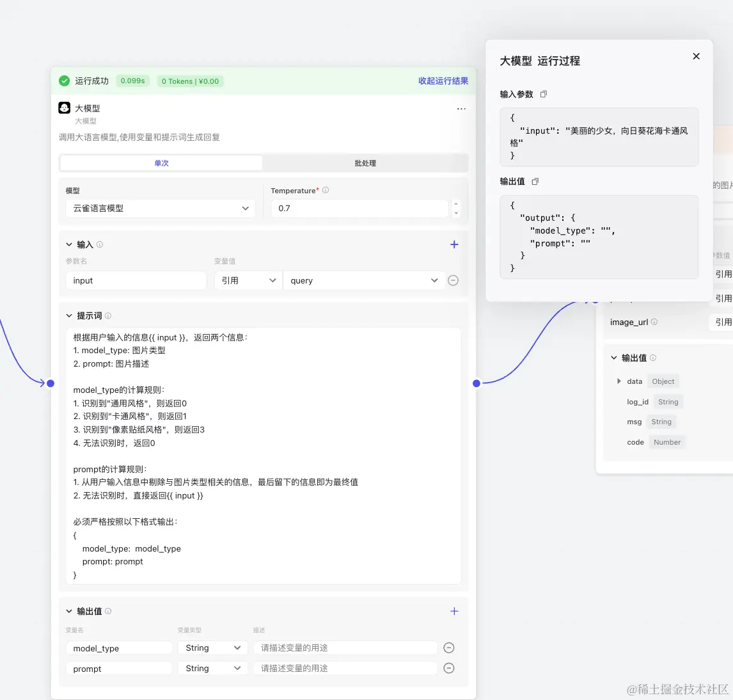Click the 输入参数 heading in run panel

coord(517,95)
